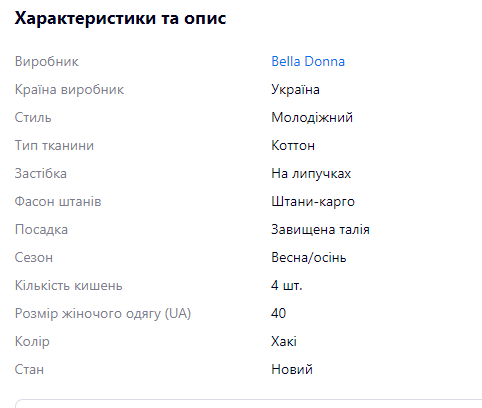Viewport: 482px width, 408px height.
Task: Click the 'Завищена талія' fit value
Action: coord(320,230)
